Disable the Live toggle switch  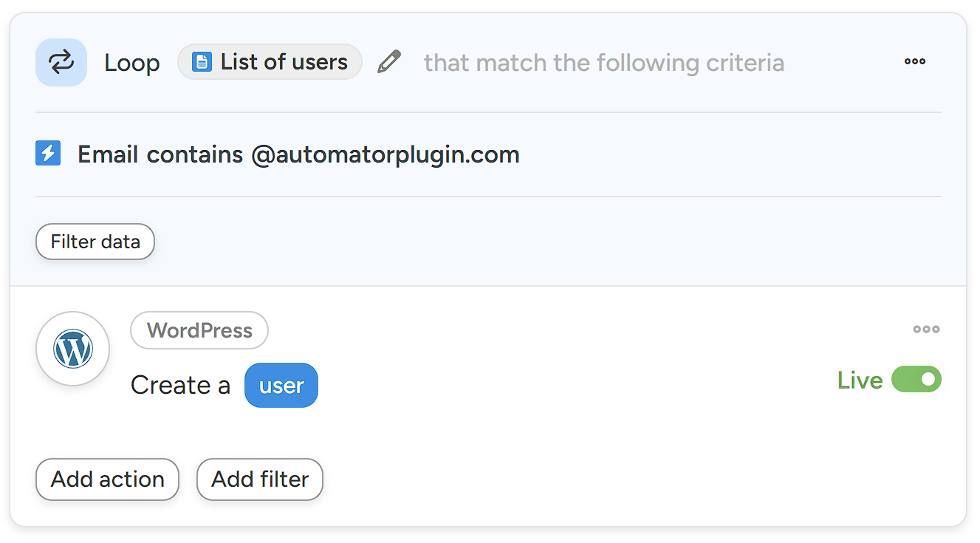click(x=916, y=380)
